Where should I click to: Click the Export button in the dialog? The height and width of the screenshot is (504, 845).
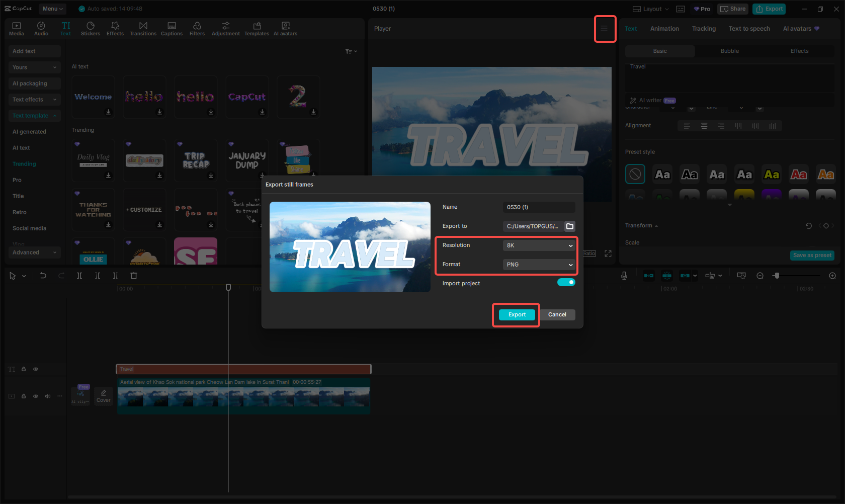tap(516, 314)
